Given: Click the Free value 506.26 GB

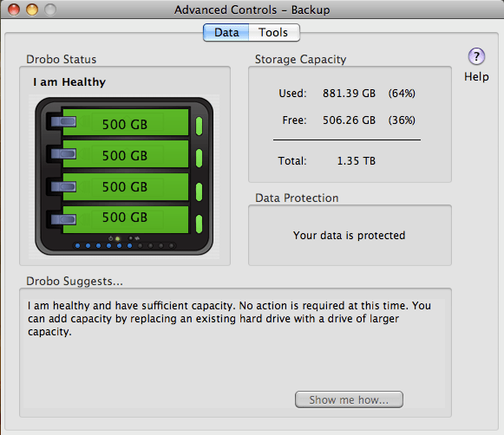Looking at the screenshot, I should 349,120.
